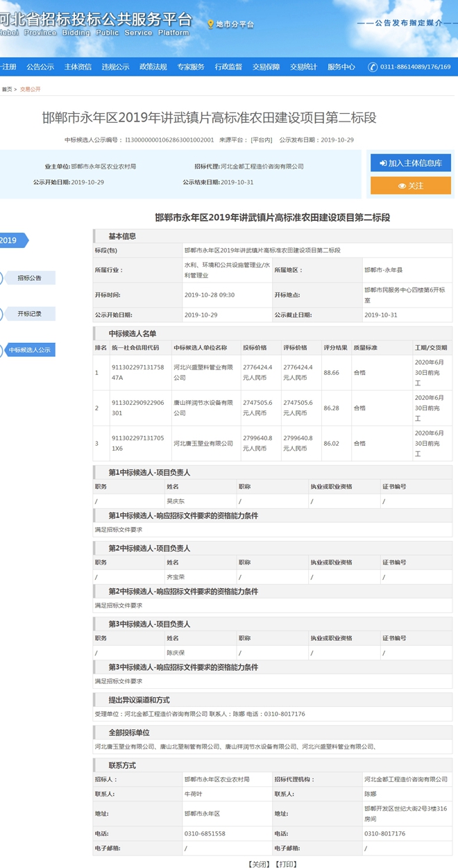
Task: Click the project leader name 齐宝荣
Action: point(176,576)
